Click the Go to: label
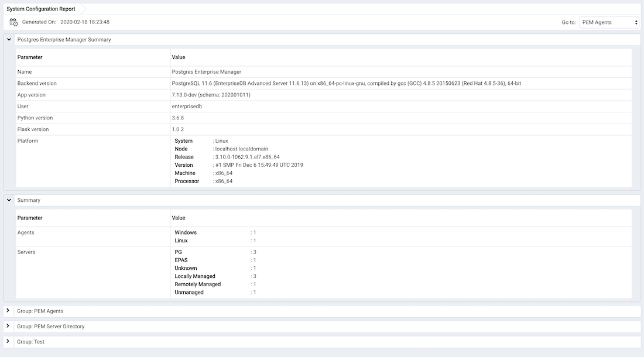Viewport: 644px width, 357px height. pos(568,23)
